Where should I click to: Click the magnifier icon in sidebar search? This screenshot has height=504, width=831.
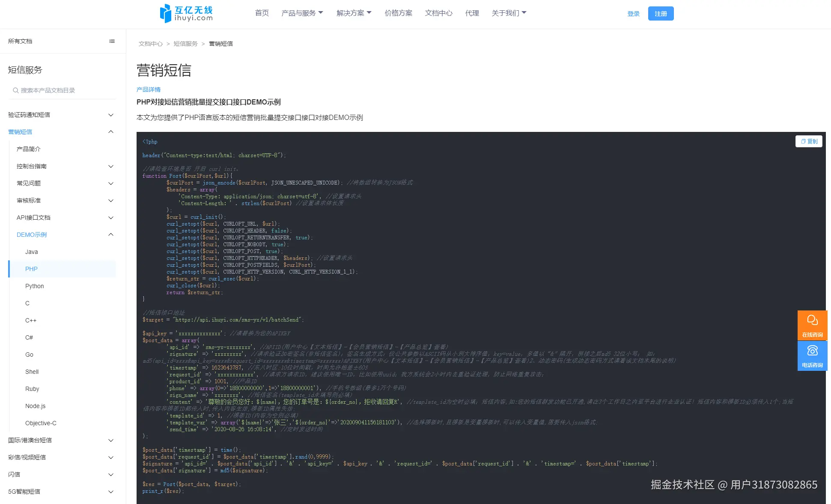coord(14,90)
